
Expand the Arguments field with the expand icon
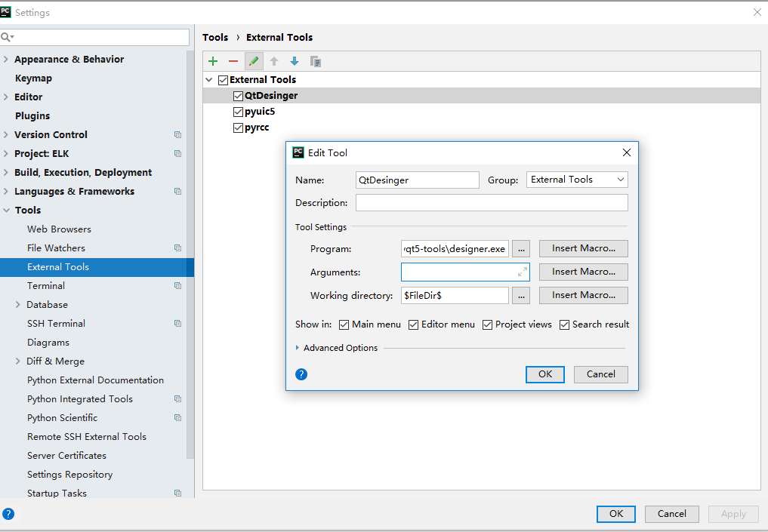[x=523, y=272]
